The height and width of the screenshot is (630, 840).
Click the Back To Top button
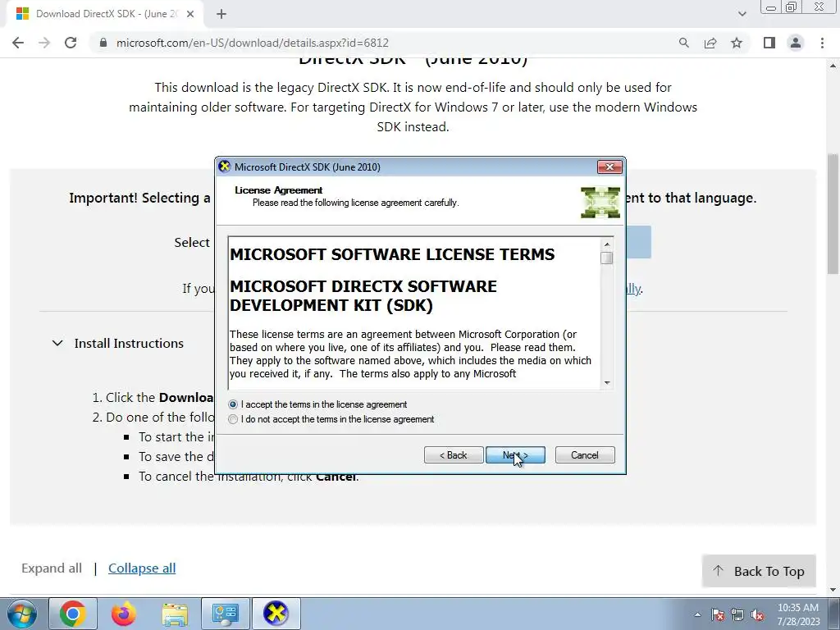[x=759, y=571]
